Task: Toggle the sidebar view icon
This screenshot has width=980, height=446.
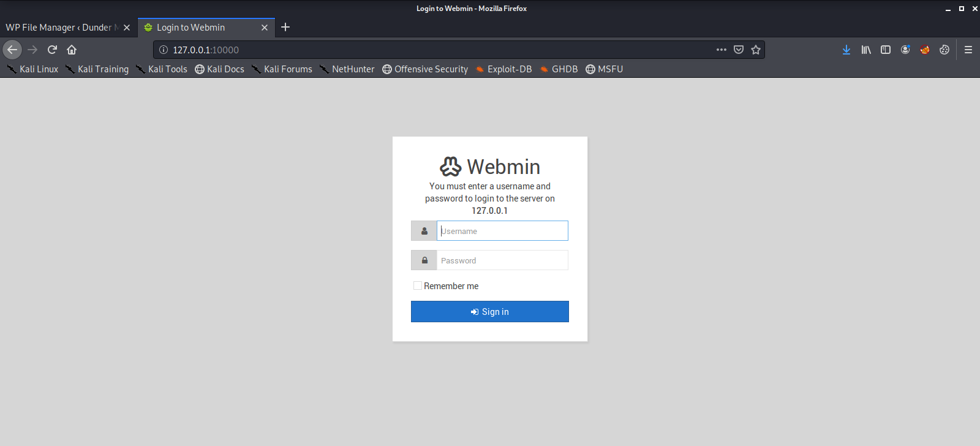Action: [x=886, y=50]
